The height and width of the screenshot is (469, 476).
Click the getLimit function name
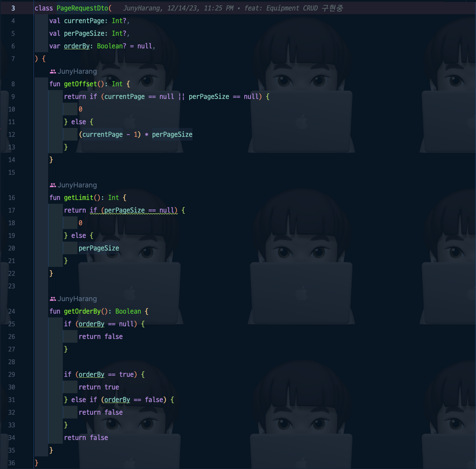pos(78,198)
